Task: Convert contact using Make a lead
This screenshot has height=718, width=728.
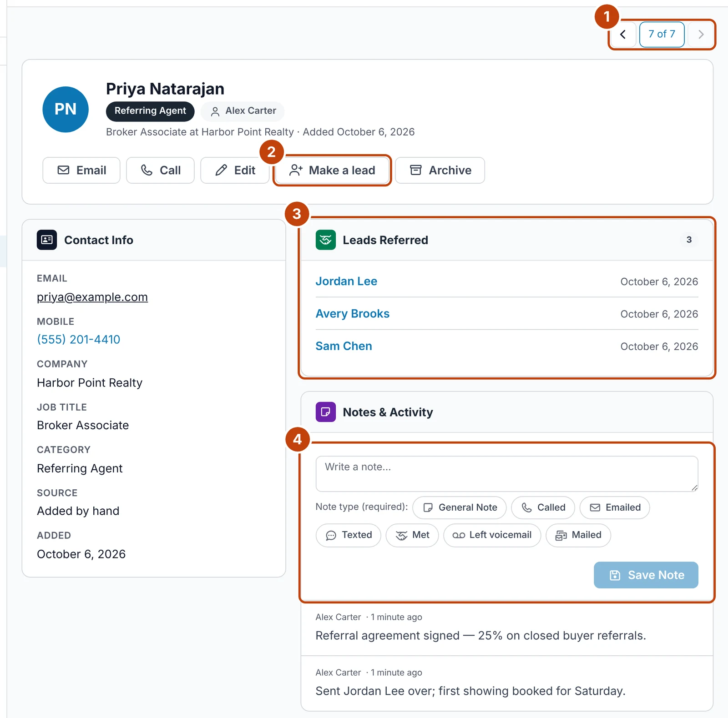Action: coord(332,171)
